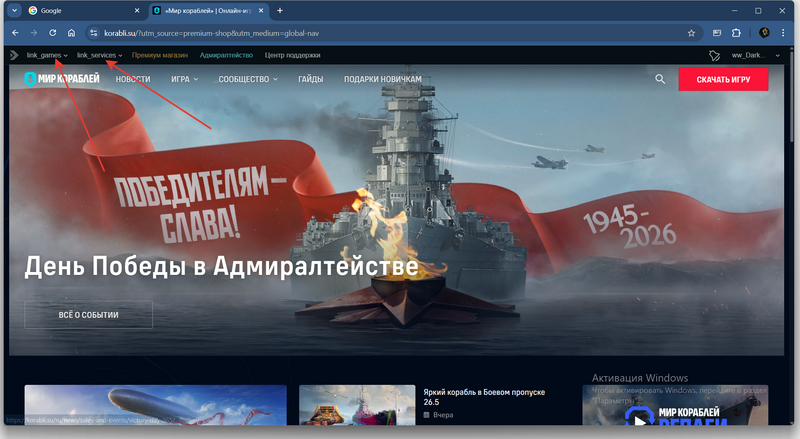View site information icon in address bar
The image size is (800, 439).
click(x=93, y=33)
